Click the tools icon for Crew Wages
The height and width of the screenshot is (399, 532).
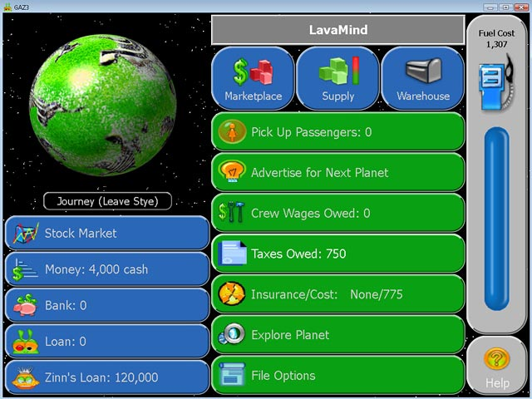point(232,213)
